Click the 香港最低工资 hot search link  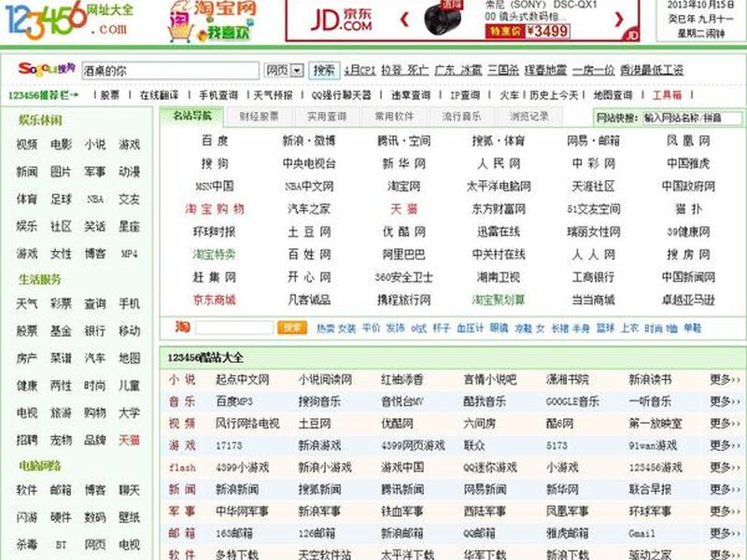(652, 71)
